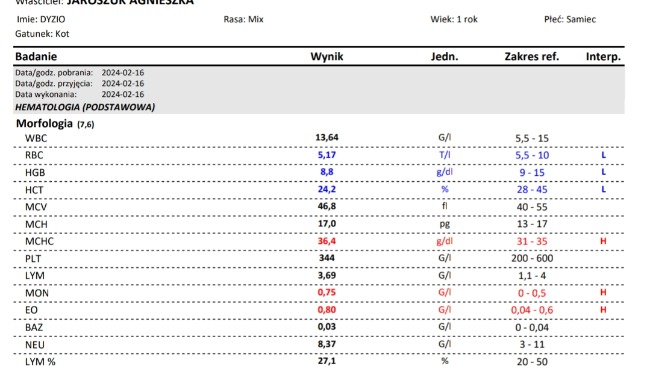Click the PLT row label
This screenshot has width=650, height=366.
click(x=33, y=259)
